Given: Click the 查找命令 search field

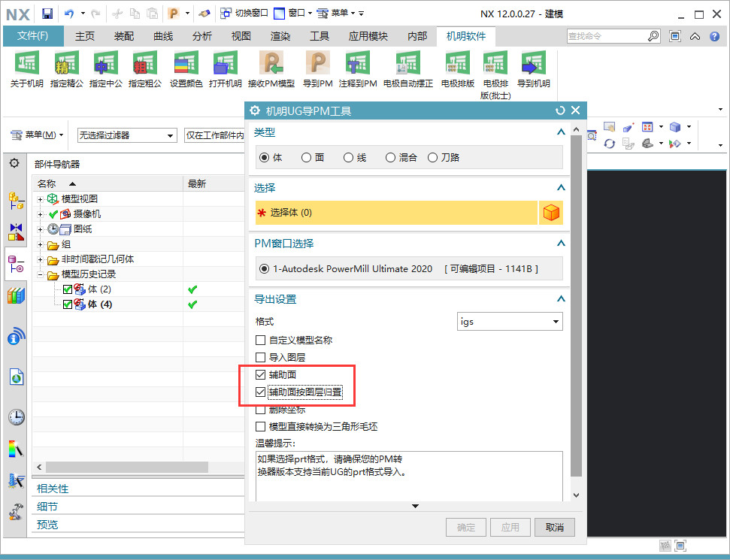Looking at the screenshot, I should 606,36.
